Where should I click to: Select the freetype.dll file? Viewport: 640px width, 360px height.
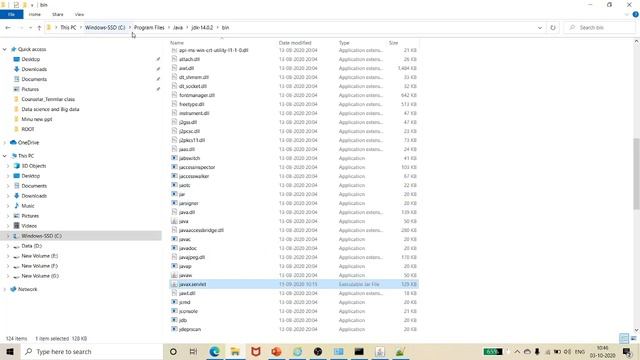(x=191, y=104)
